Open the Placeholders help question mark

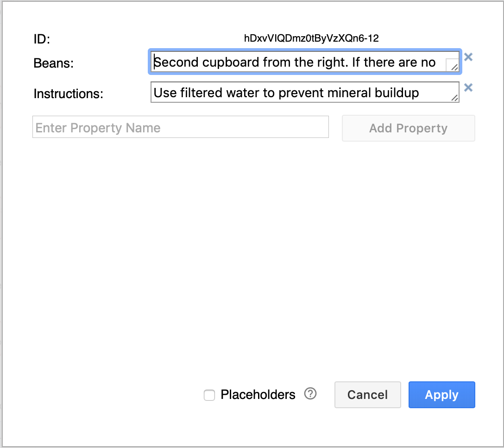(x=310, y=393)
